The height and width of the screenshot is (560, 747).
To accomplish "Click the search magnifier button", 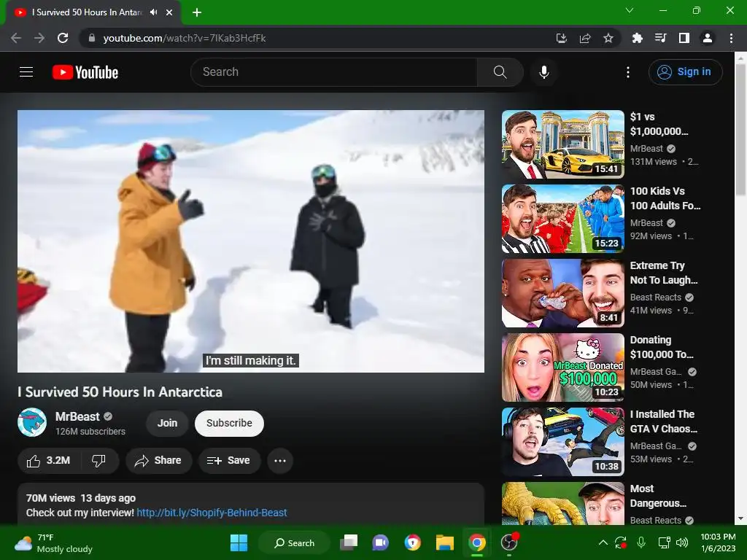I will click(x=500, y=72).
